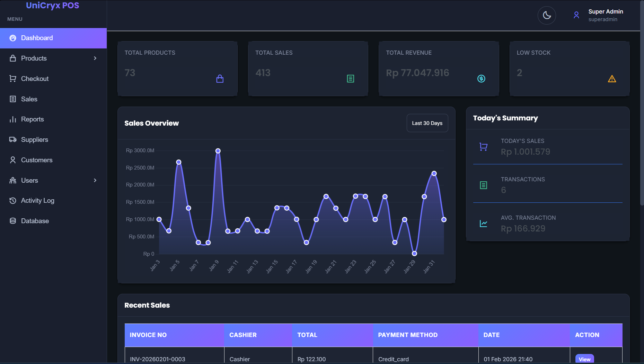Click the Activity Log clock icon

click(13, 200)
